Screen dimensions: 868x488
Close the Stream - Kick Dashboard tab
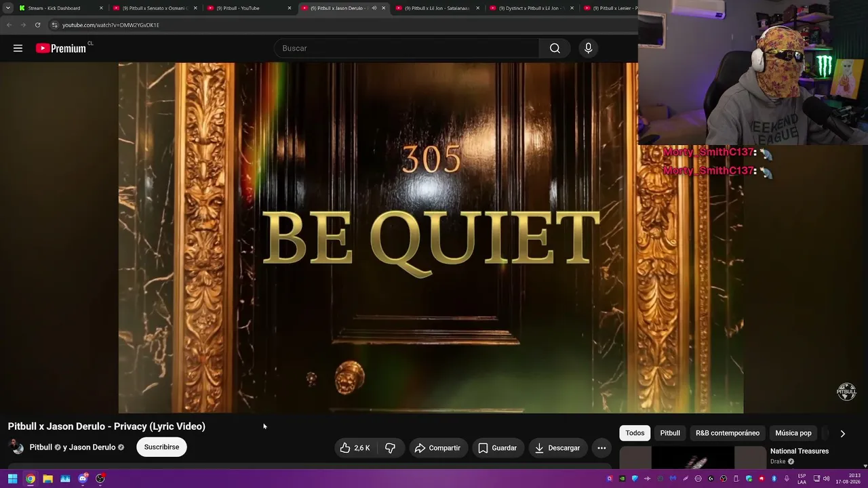tap(101, 8)
